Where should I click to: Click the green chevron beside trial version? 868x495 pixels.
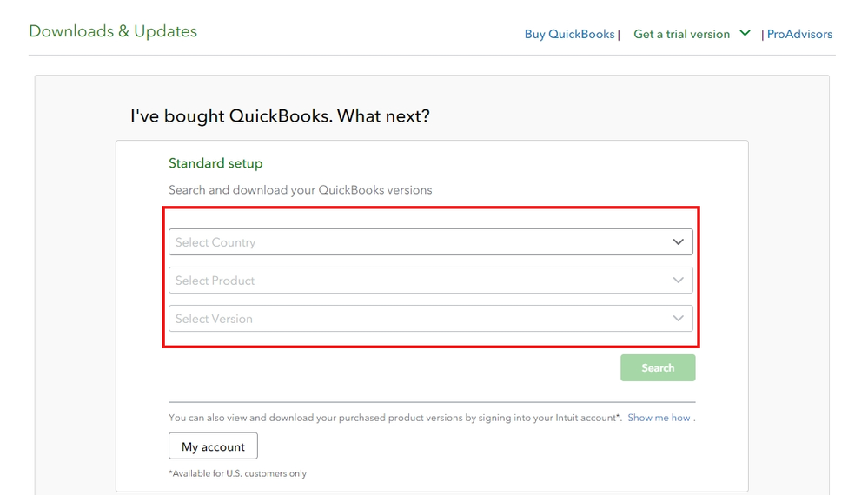coord(745,34)
